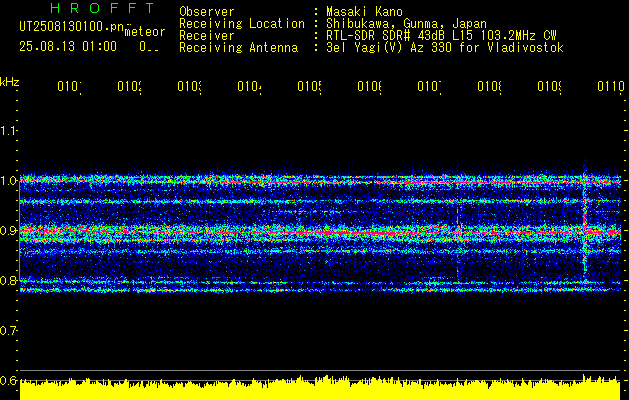
Task: Select the date stamp 25.08.13 01:00
Action: click(68, 47)
